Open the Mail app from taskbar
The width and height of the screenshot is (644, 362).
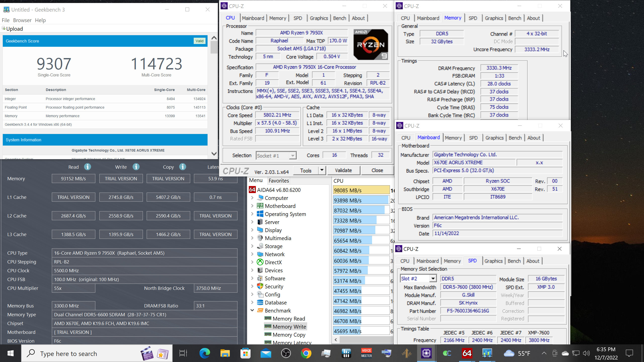(266, 353)
